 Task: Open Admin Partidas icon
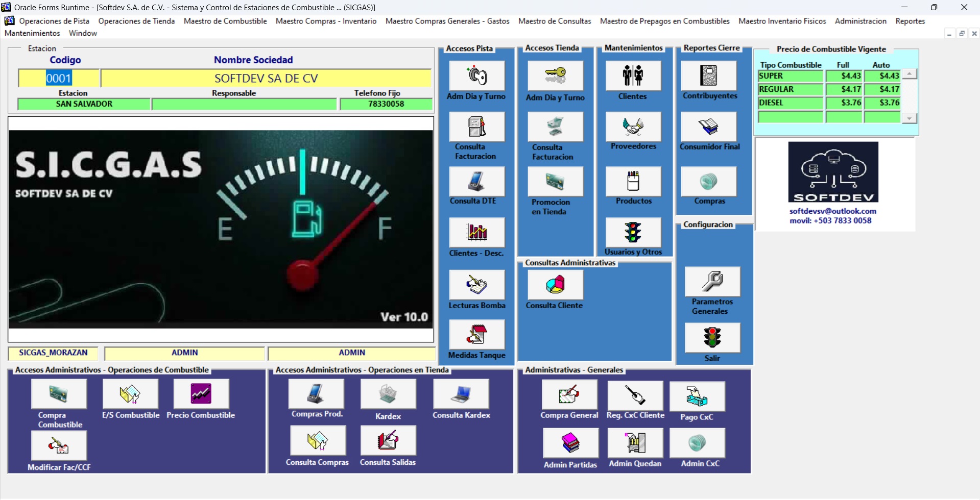coord(570,443)
